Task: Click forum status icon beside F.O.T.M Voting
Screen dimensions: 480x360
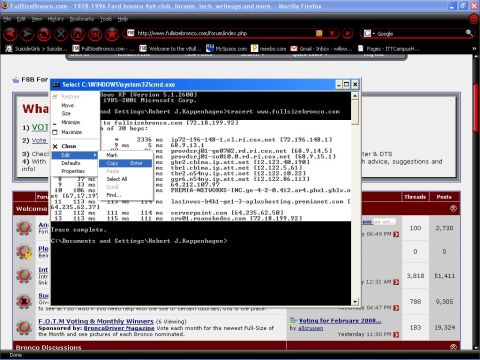Action: pyautogui.click(x=24, y=327)
